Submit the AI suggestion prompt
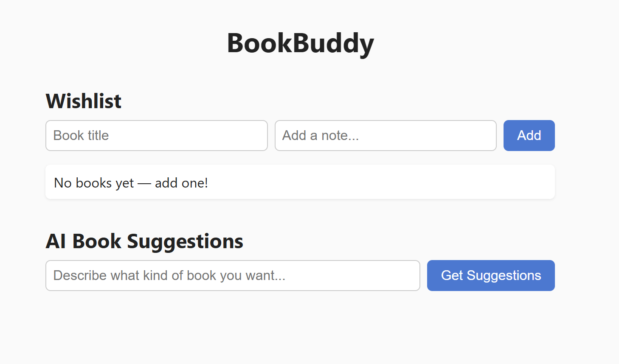Screen dimensions: 619x364 pyautogui.click(x=491, y=275)
